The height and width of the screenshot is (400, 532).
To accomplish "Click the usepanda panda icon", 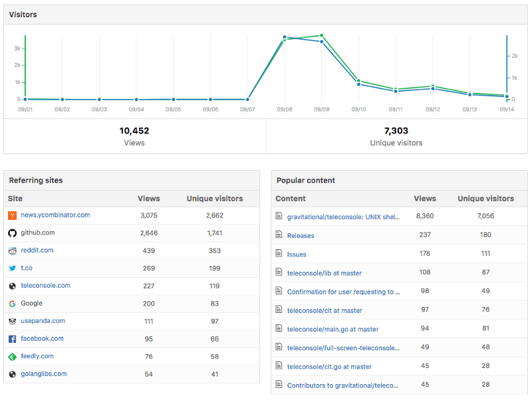I will (12, 321).
